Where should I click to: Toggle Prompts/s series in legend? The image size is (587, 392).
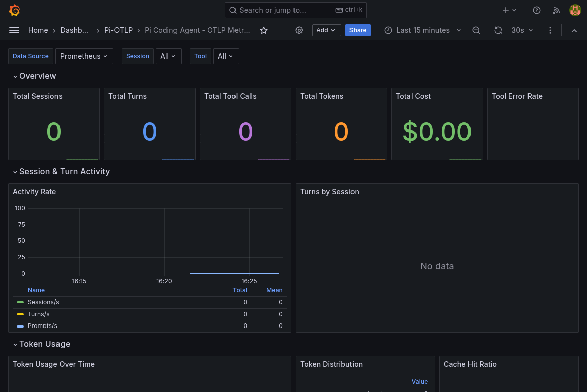(x=42, y=326)
